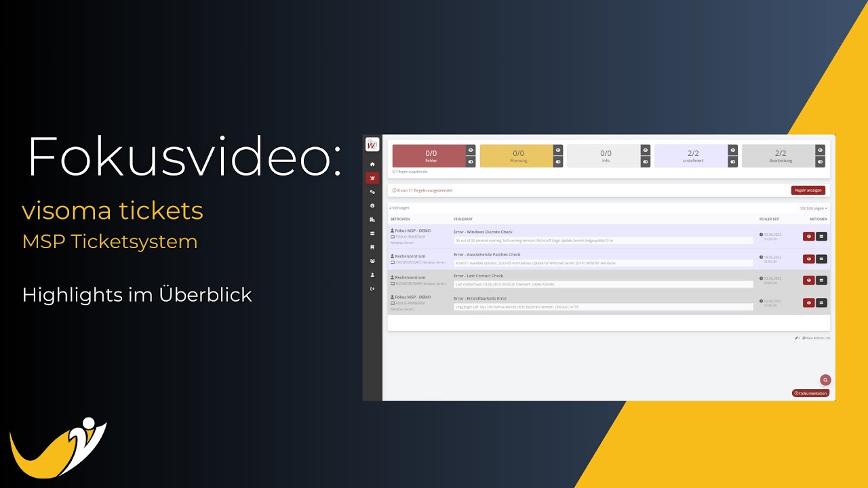Open ticket action for Windows Dienste Check
The width and height of the screenshot is (868, 488).
click(x=821, y=237)
